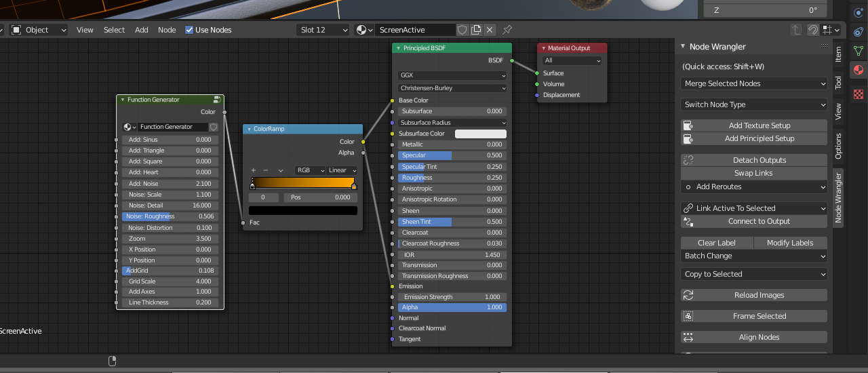
Task: Remove the active ColorRamp color stop
Action: tap(266, 170)
